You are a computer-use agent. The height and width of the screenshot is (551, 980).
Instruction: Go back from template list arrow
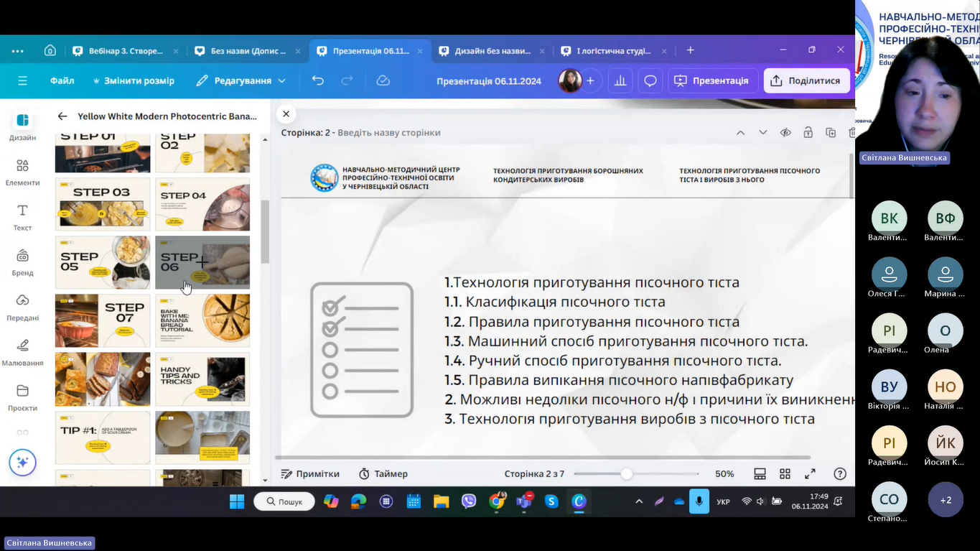62,116
